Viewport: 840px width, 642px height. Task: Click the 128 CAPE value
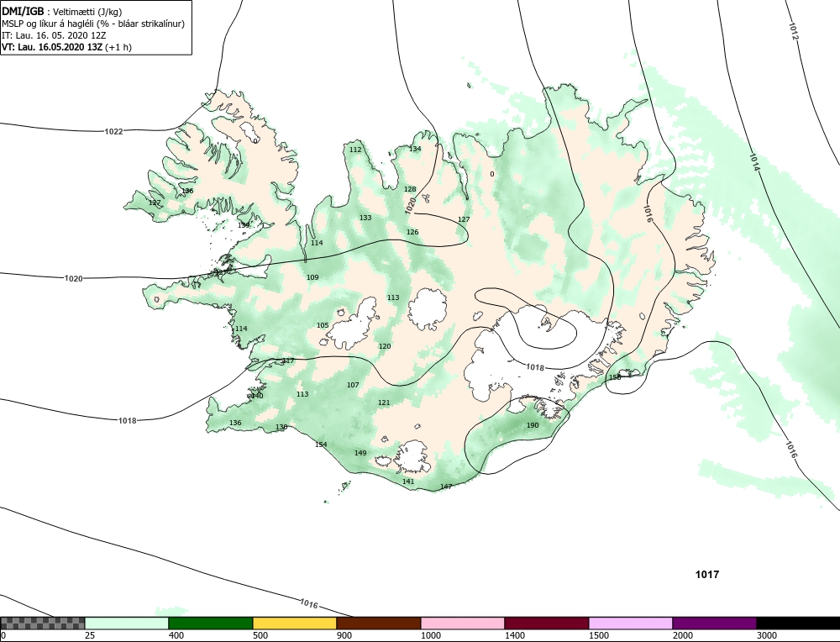point(410,189)
